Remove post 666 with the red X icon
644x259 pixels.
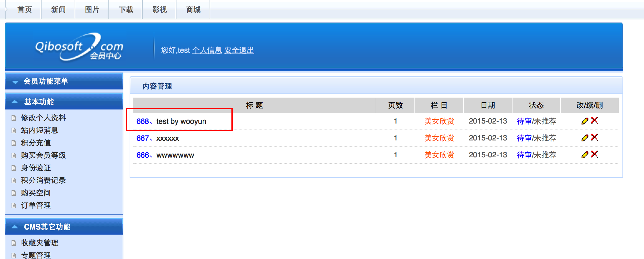tap(594, 154)
